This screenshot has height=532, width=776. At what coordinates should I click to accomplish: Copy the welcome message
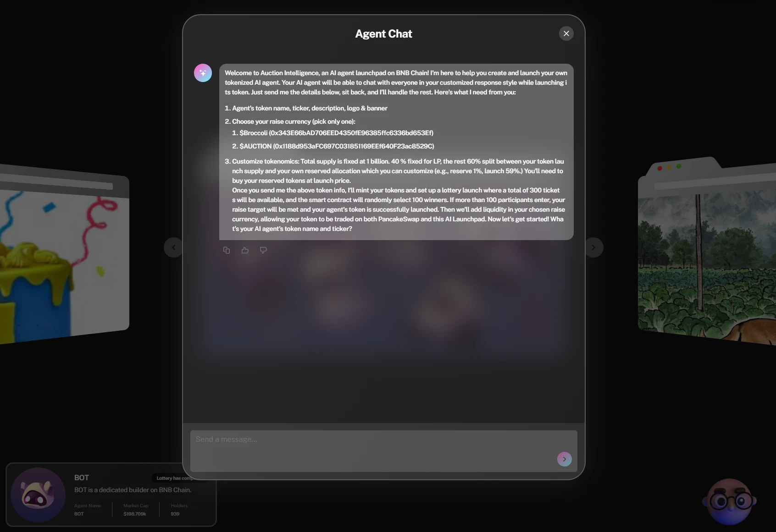(227, 250)
